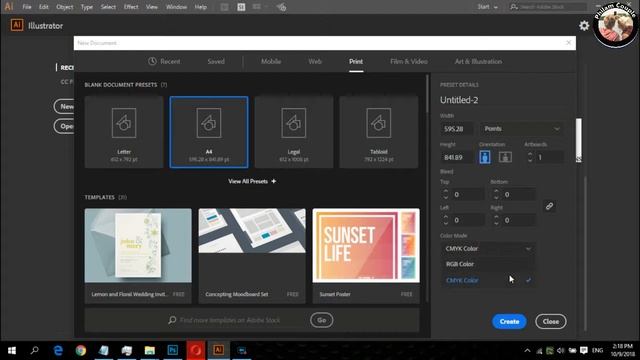Pick the Legal document preset
The image size is (640, 360).
coord(294,132)
